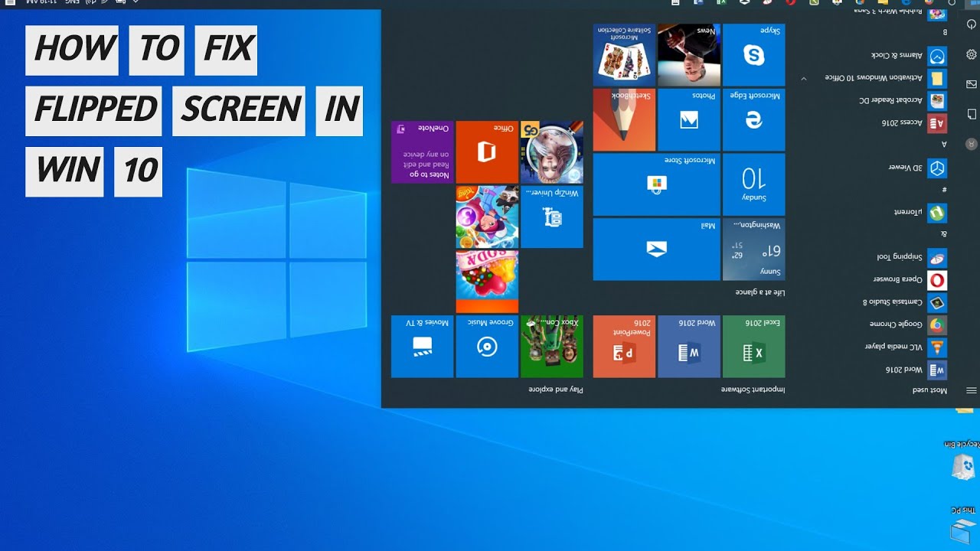Open the Skype tile
The image size is (980, 551).
pos(754,55)
